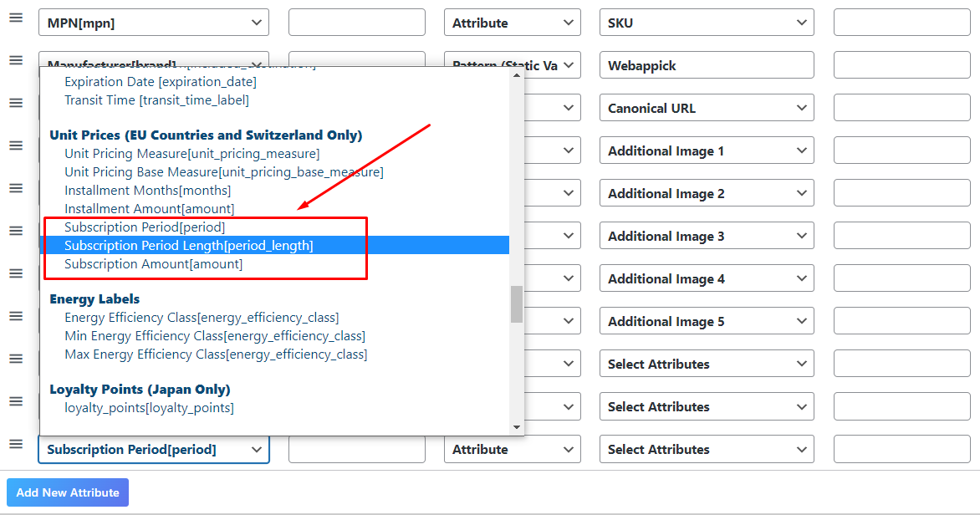Click the dropdown list scrollbar thumb
The height and width of the screenshot is (515, 980).
click(x=517, y=304)
